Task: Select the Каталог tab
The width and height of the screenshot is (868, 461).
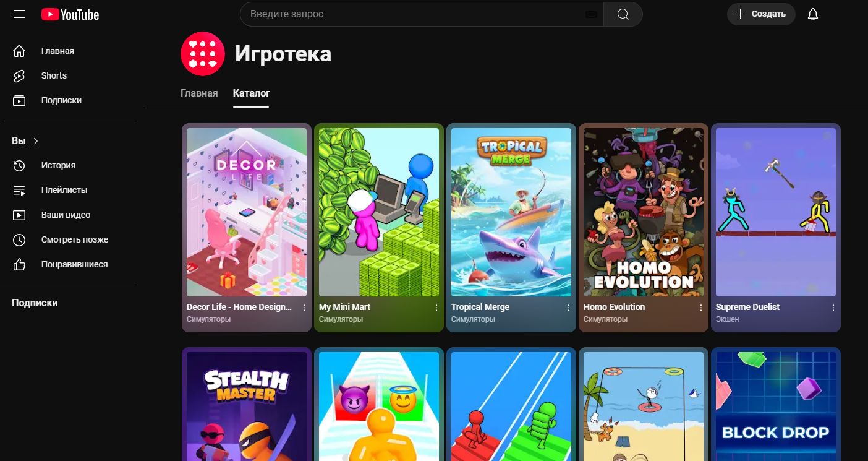Action: coord(251,93)
